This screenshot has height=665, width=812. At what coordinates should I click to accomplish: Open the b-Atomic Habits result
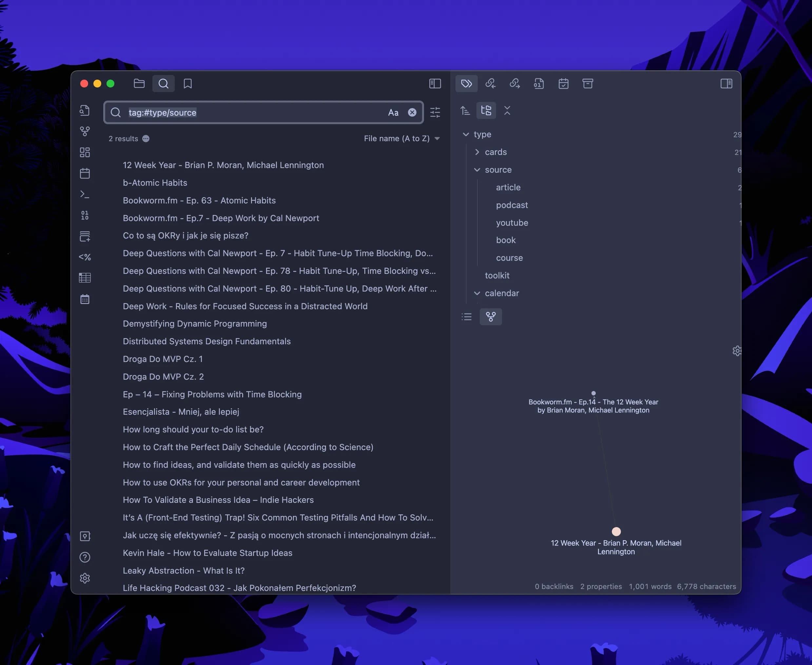click(x=155, y=183)
